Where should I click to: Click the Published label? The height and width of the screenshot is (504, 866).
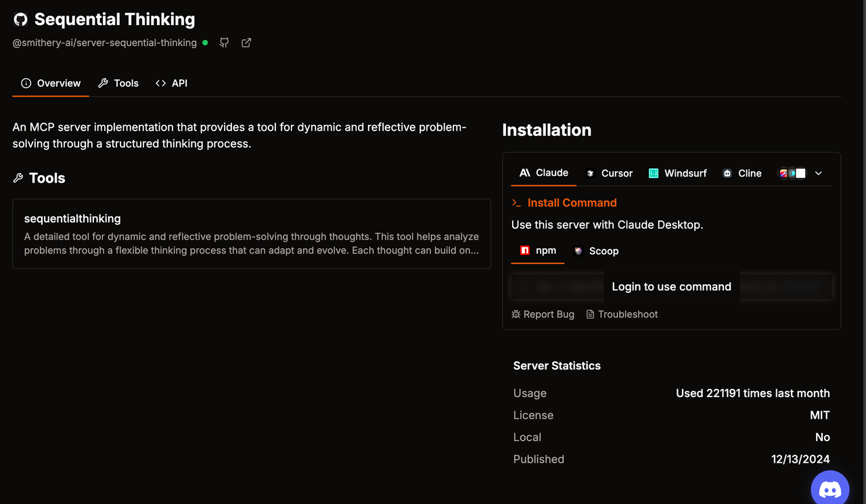539,459
